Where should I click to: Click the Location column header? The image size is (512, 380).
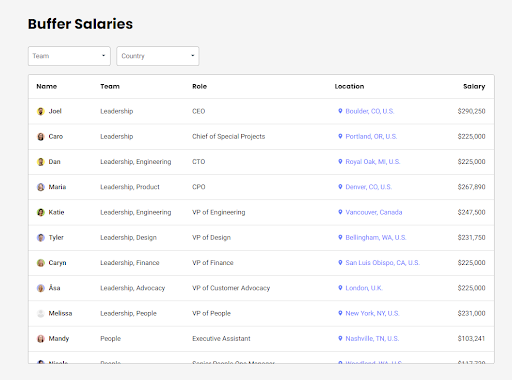coord(349,86)
